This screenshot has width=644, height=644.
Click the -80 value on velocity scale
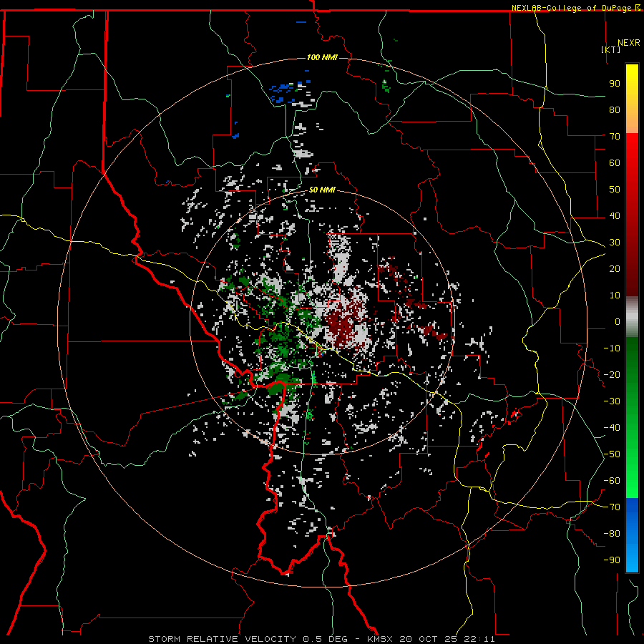coord(612,534)
